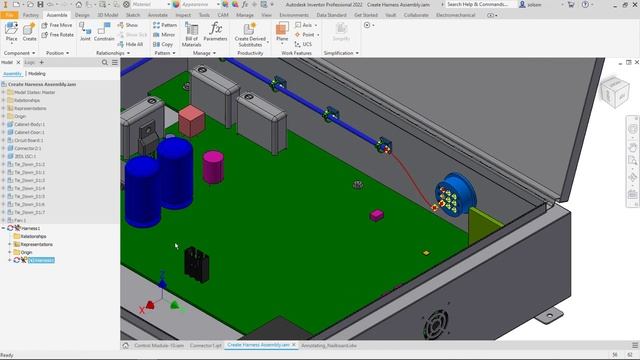This screenshot has height=360, width=640.
Task: Select the Pattern component tool
Action: coord(165,25)
